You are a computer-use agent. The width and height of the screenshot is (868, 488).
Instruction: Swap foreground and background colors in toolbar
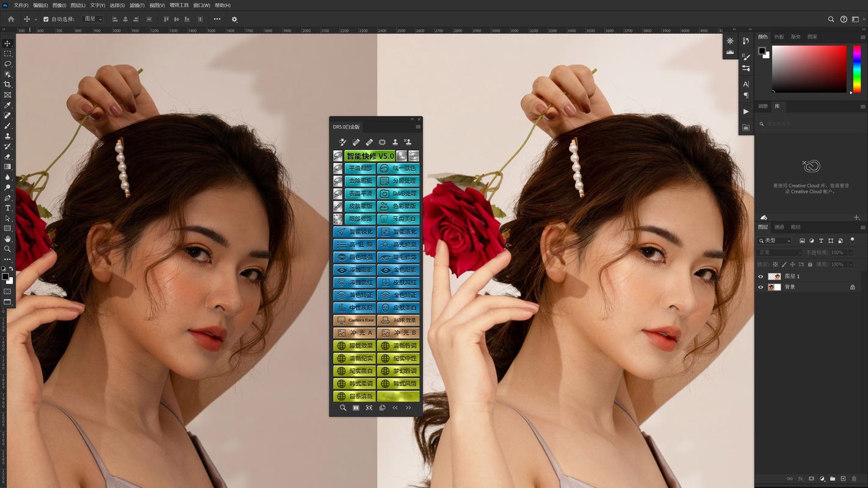[11, 268]
